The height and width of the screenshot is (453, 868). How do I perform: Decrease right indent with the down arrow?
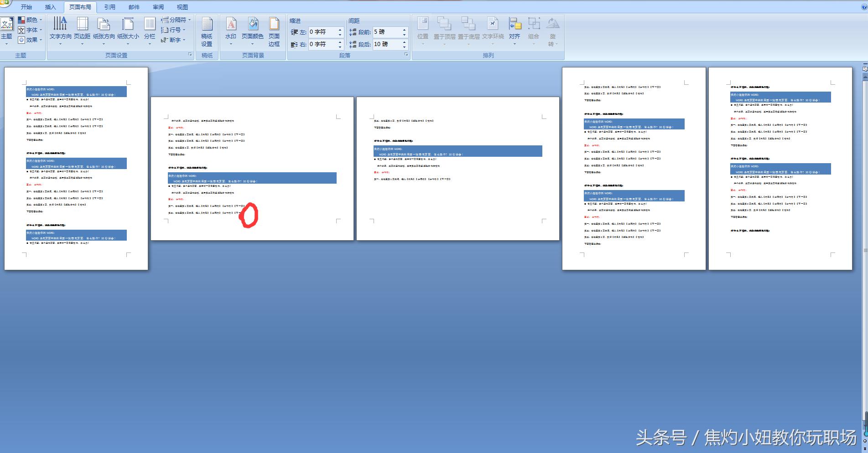click(x=340, y=47)
